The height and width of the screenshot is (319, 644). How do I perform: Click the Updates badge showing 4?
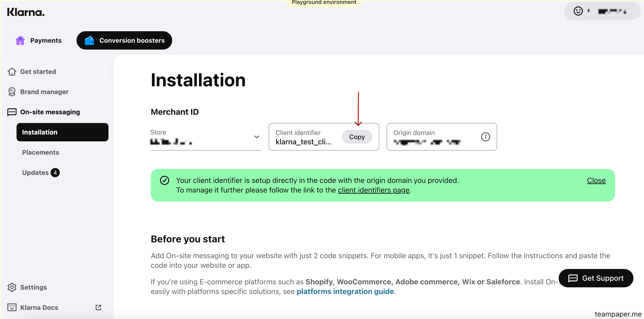[x=55, y=173]
